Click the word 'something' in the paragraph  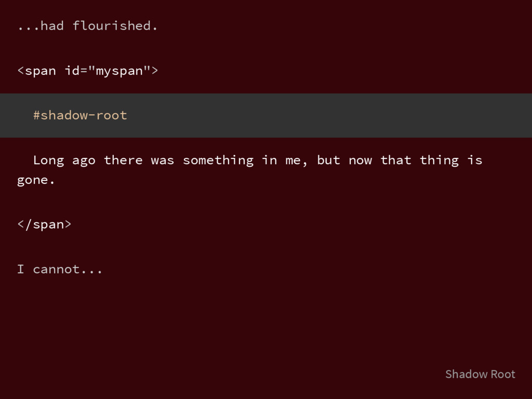click(218, 160)
